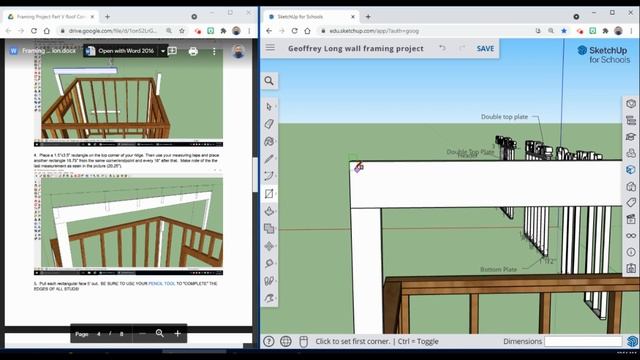Bookmark the Drive page with star icon

click(x=182, y=31)
